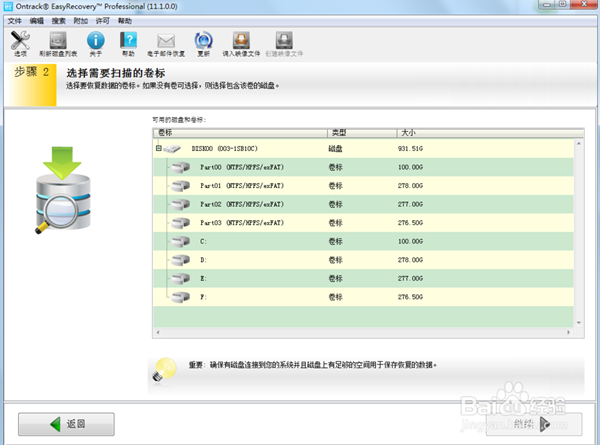The height and width of the screenshot is (445, 600).
Task: Select the C: volume row
Action: pyautogui.click(x=363, y=241)
